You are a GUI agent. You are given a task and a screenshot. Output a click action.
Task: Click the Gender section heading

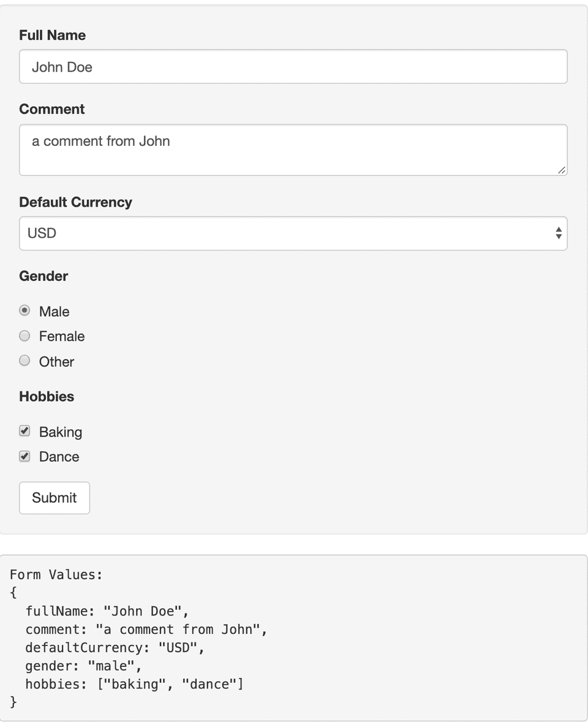[x=43, y=276]
